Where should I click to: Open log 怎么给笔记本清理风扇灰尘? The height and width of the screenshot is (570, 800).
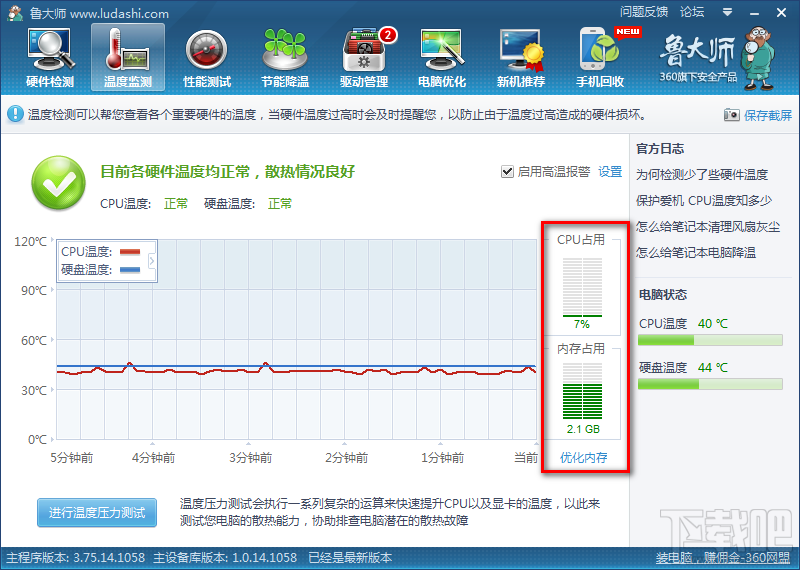(x=708, y=227)
